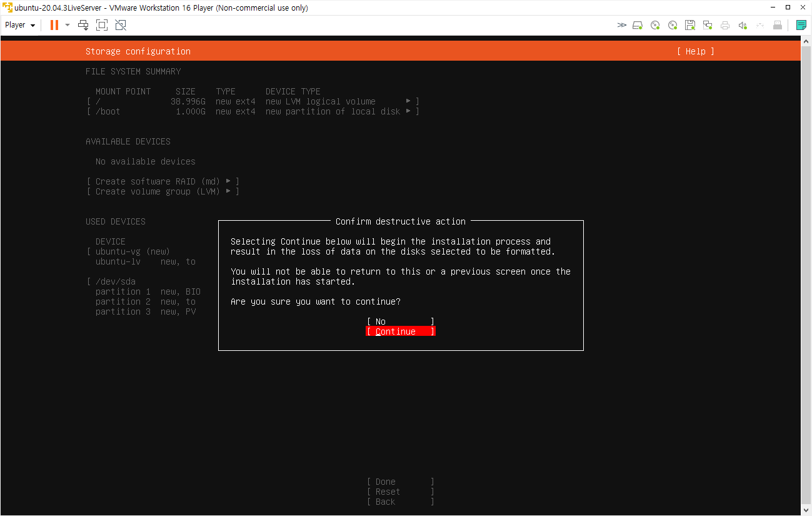Click the 'Storage configuration' header title
Screen dimensions: 812x516
coord(138,51)
